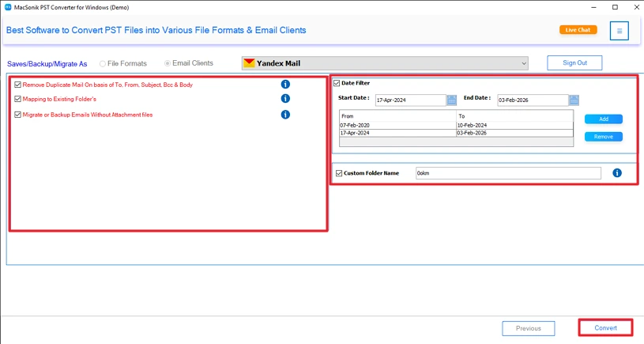Viewport: 644px width, 344px height.
Task: Select the Email Clients radio button
Action: [x=168, y=63]
